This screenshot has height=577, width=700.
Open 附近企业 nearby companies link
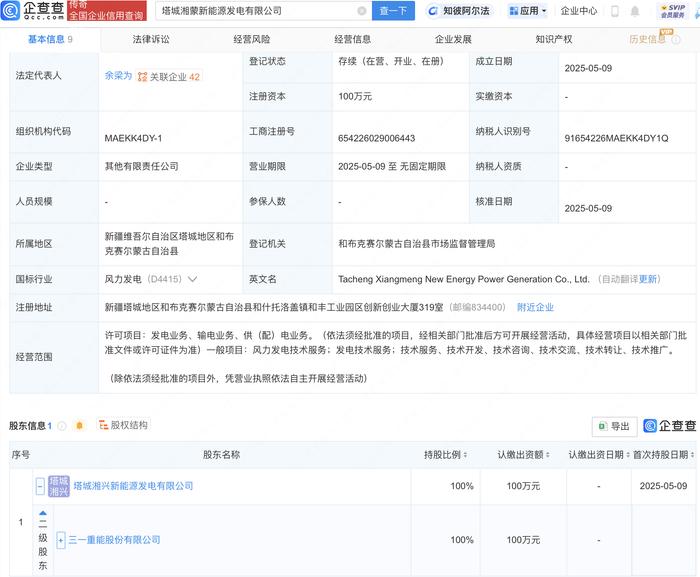tap(535, 307)
